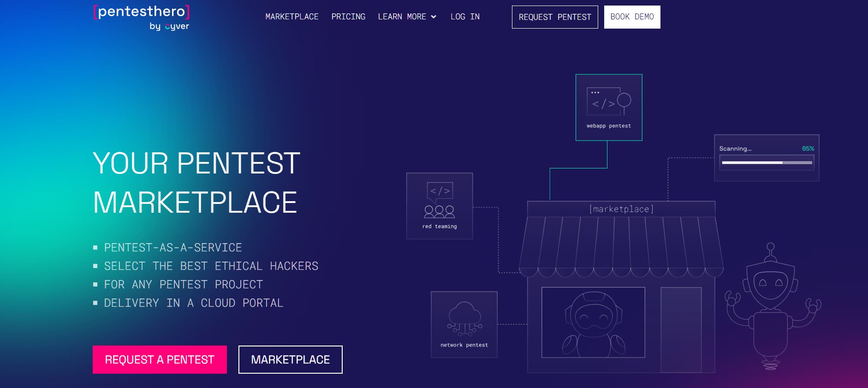This screenshot has width=868, height=388.
Task: Click the 'YOUR PENTEST MARKETPLACE' heading
Action: point(196,183)
